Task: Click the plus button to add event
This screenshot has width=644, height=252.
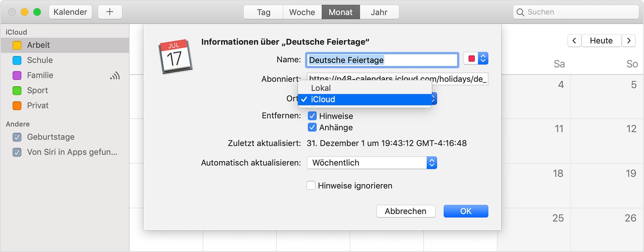Action: [110, 12]
